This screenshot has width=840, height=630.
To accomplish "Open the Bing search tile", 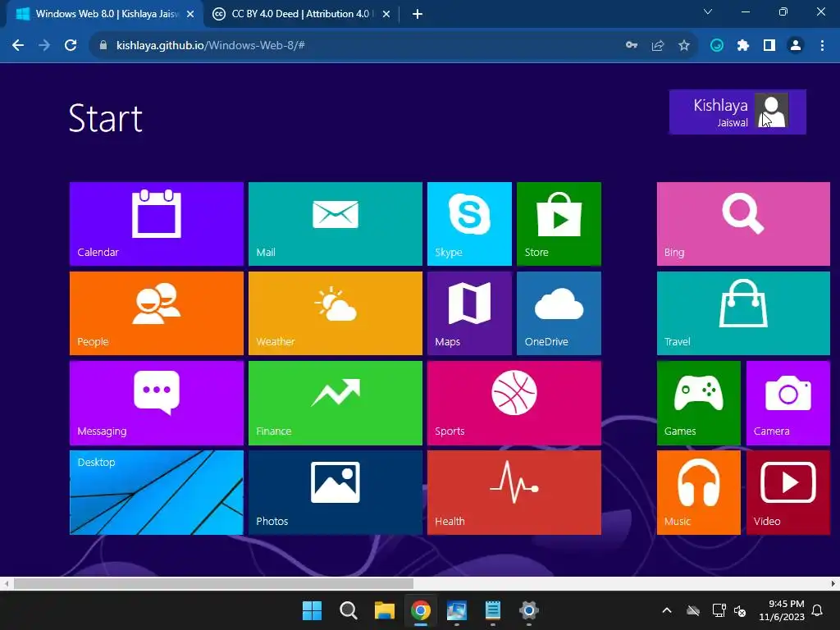I will (x=743, y=223).
